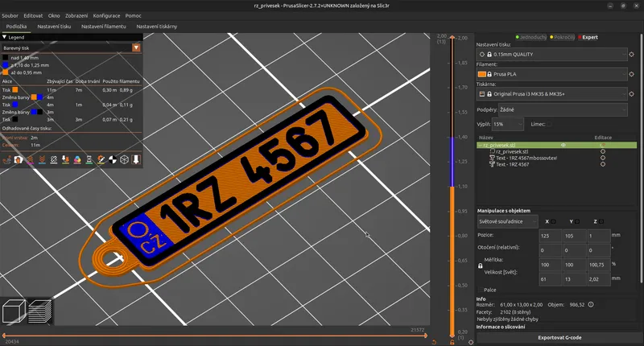The height and width of the screenshot is (346, 644).
Task: Toggle X axis mirror checkbox
Action: 553,221
